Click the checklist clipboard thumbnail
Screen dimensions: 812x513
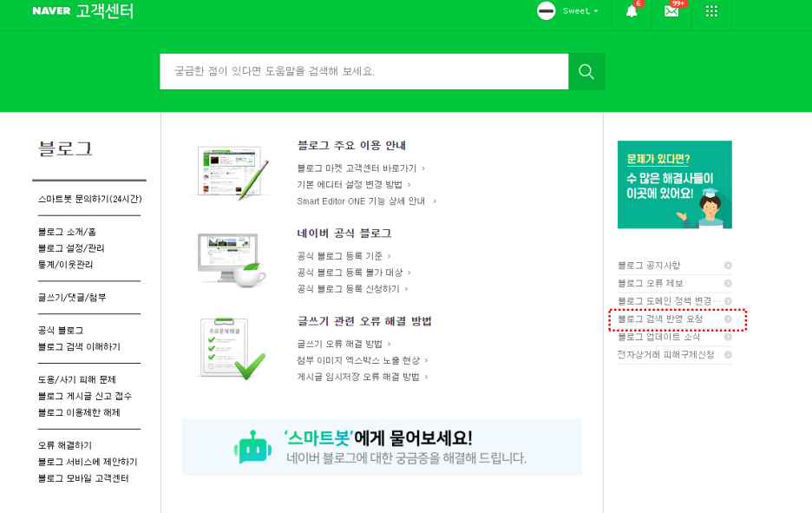click(x=232, y=349)
